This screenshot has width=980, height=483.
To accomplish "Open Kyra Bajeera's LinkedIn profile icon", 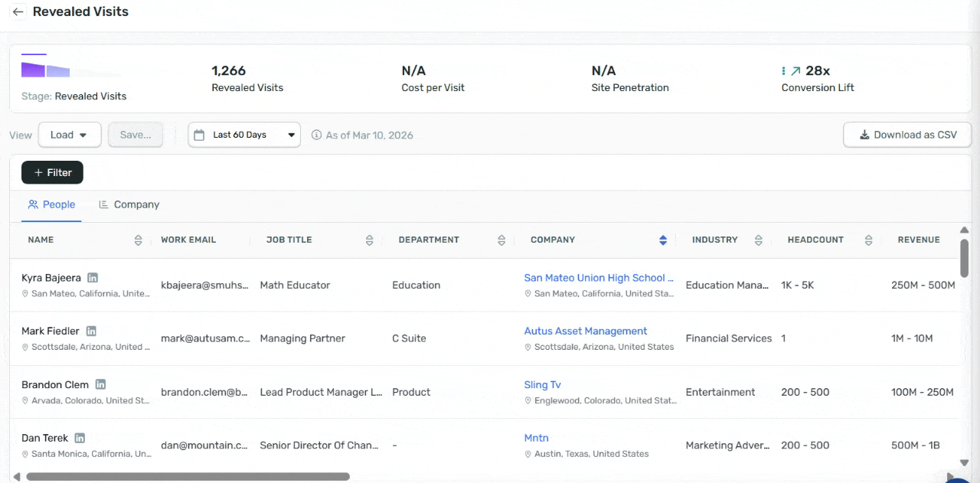I will pyautogui.click(x=93, y=278).
